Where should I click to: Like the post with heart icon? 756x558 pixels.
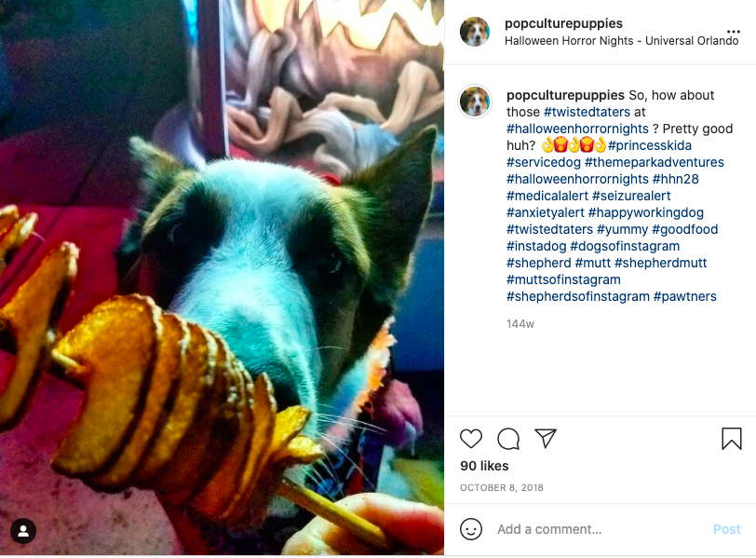pos(470,439)
